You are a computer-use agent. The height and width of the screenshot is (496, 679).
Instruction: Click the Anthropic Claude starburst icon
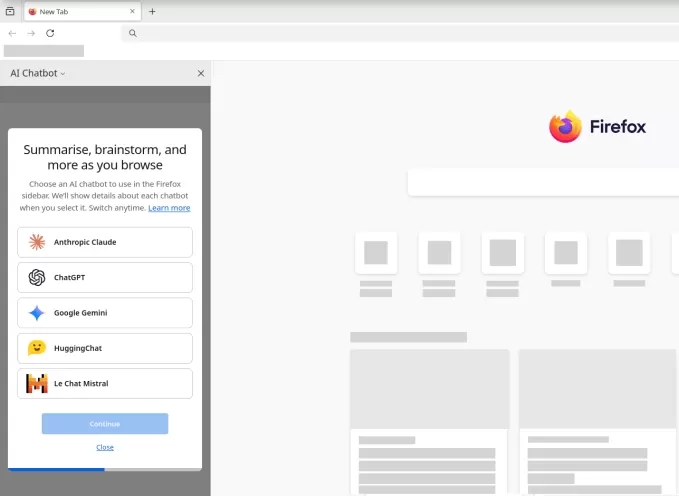coord(37,242)
